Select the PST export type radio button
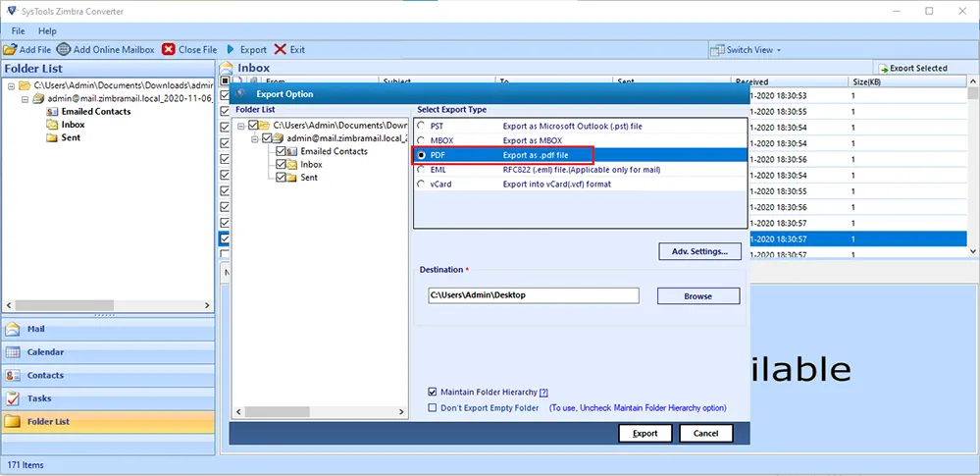The width and height of the screenshot is (980, 476). click(421, 126)
